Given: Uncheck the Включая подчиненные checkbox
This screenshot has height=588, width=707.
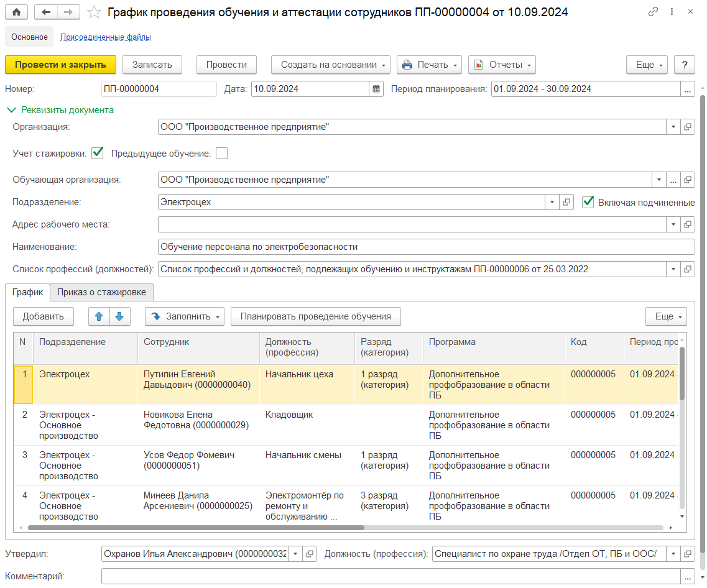Looking at the screenshot, I should pyautogui.click(x=588, y=202).
